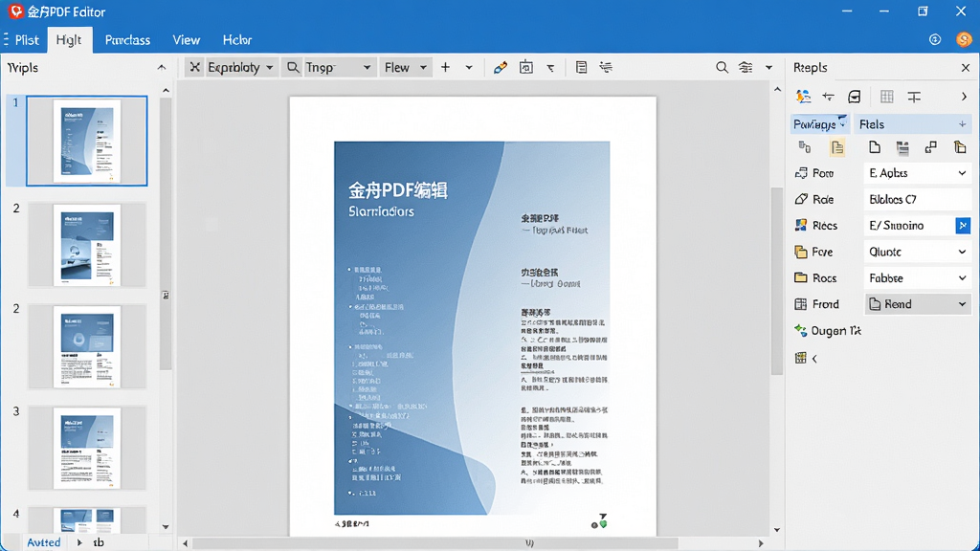The height and width of the screenshot is (551, 980).
Task: Click the magnifier icon beside Tnsp
Action: pos(293,67)
